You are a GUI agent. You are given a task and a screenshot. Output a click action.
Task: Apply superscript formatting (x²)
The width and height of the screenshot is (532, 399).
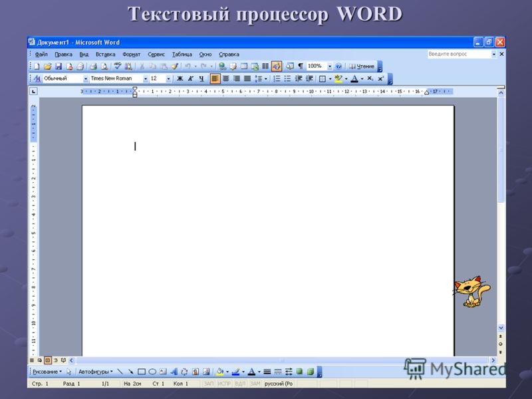point(381,78)
